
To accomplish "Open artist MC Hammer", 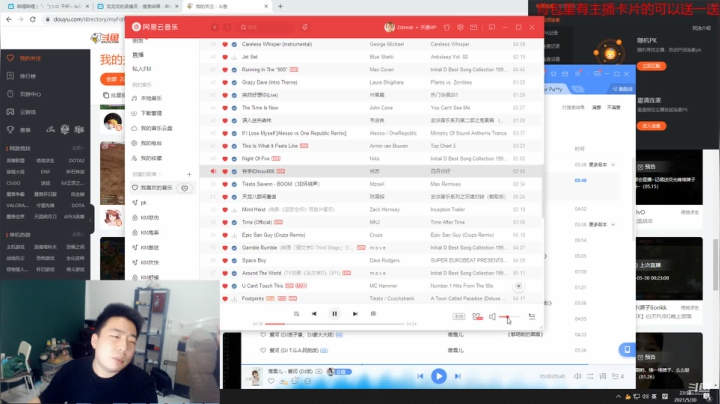I will 383,286.
